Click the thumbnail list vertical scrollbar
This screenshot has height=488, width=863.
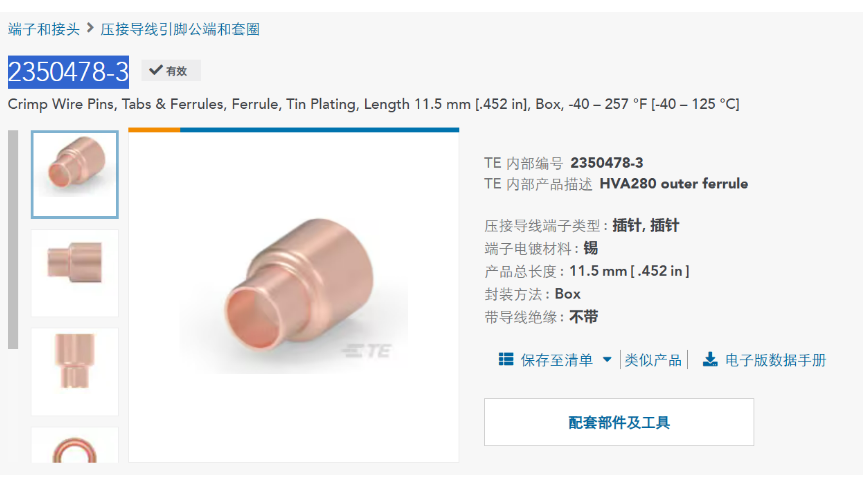click(13, 239)
